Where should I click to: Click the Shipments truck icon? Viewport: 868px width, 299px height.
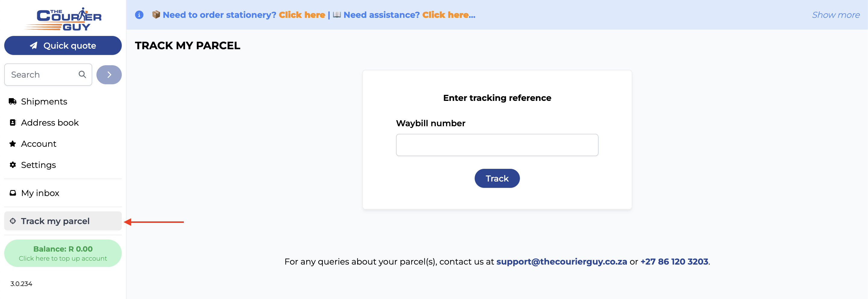[x=13, y=101]
